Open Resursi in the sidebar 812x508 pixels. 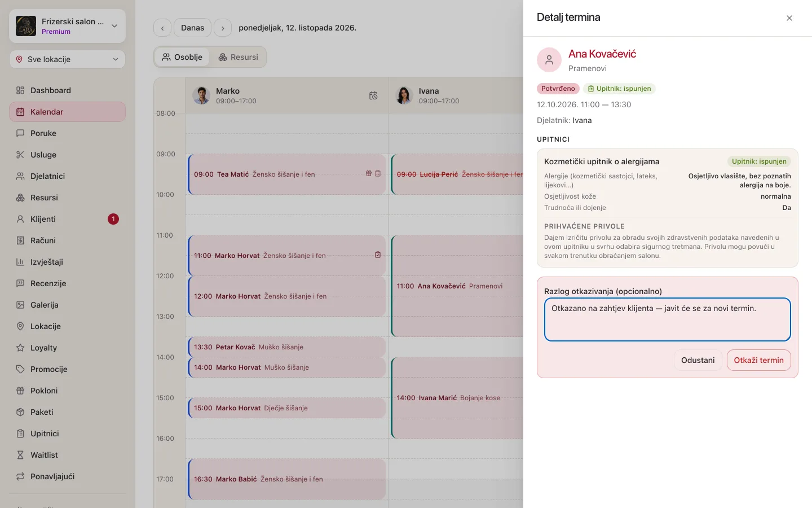point(67,198)
